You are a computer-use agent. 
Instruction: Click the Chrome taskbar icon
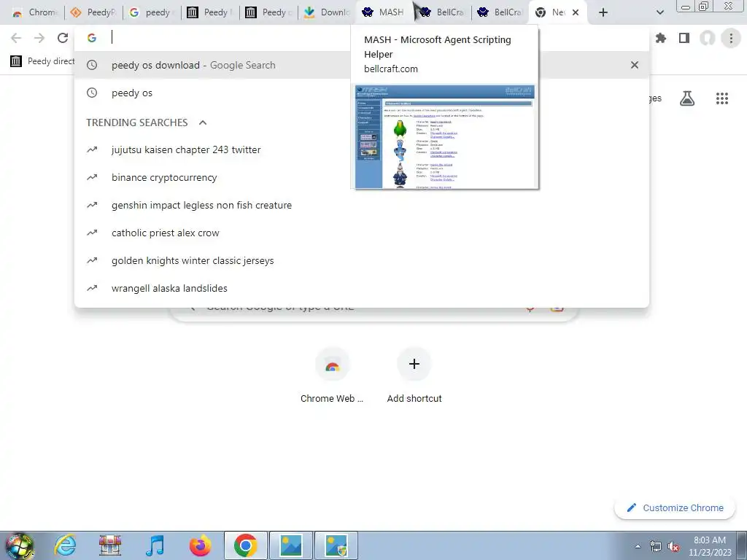[x=245, y=545]
